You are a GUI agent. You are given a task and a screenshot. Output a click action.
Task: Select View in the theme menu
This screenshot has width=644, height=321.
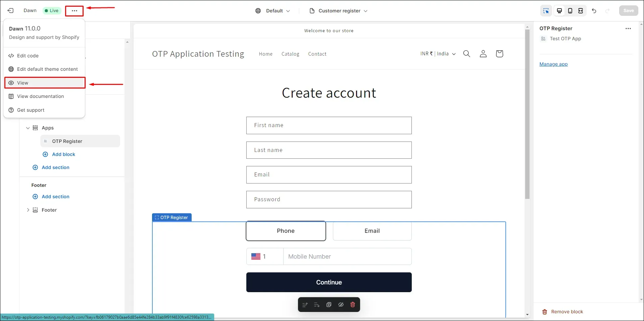tap(44, 83)
